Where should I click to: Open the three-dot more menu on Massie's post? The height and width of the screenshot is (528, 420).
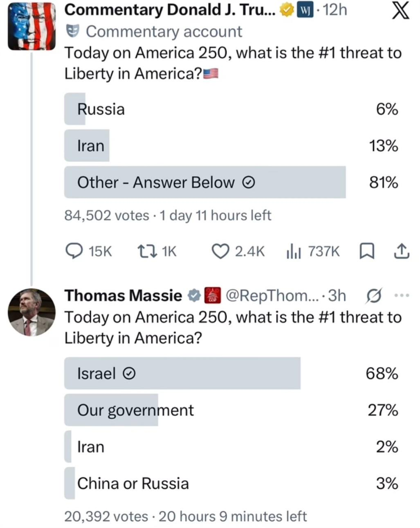402,295
